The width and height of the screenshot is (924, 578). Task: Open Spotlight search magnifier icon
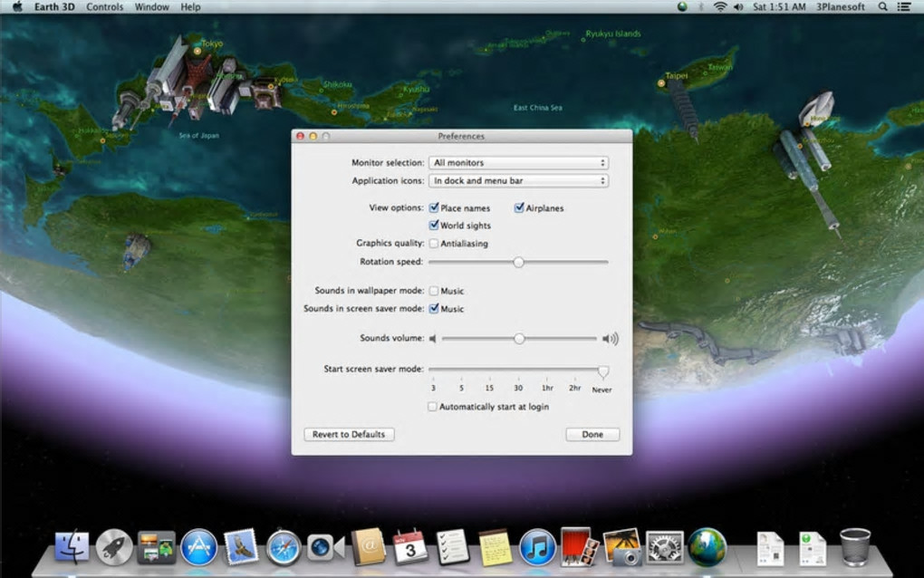tap(883, 6)
